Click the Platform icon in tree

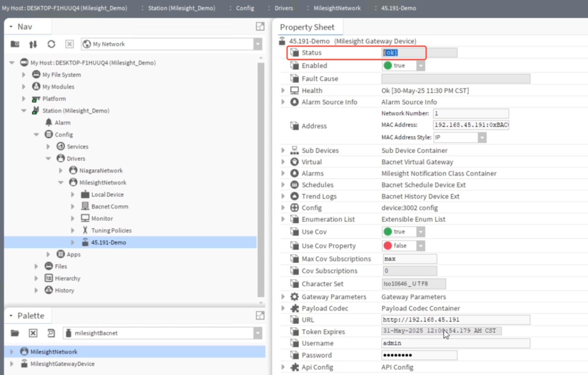[x=36, y=99]
